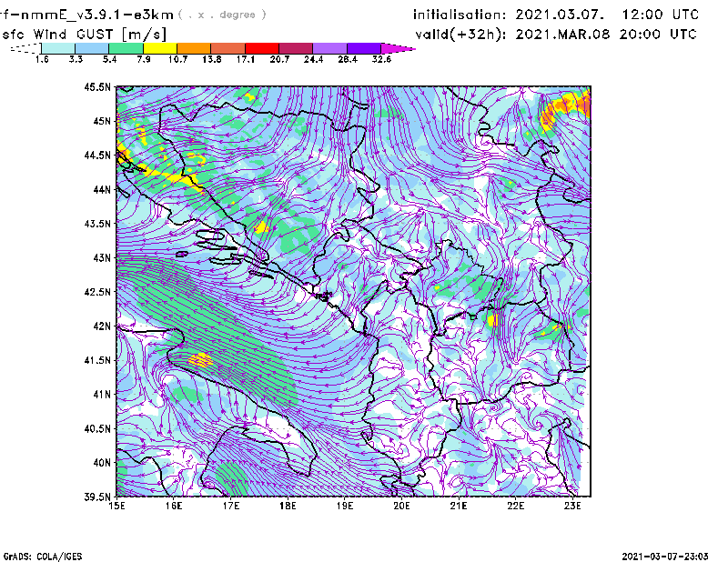Screen dimensions: 728x562
Task: Click the 45N latitude label
Action: [102, 121]
